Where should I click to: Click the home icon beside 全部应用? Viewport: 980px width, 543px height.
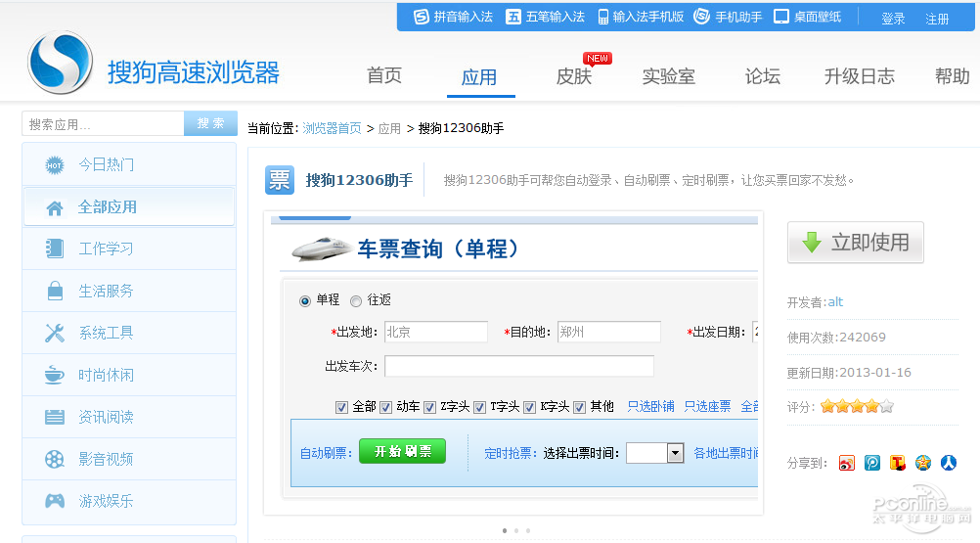(55, 208)
